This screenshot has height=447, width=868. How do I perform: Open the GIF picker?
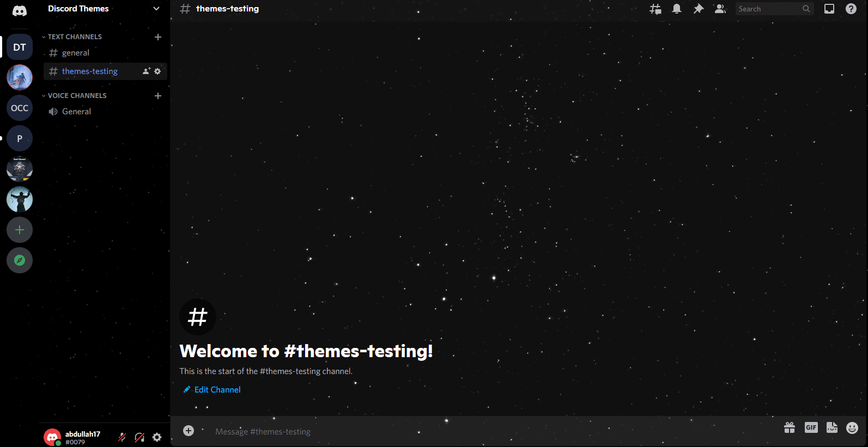click(x=811, y=428)
